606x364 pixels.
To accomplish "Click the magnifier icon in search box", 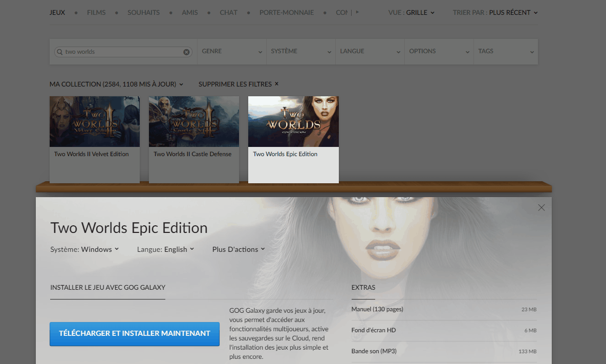I will pos(59,52).
